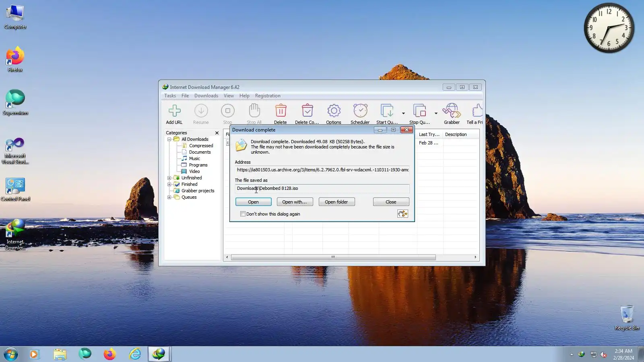This screenshot has width=644, height=362.
Task: Open the File menu
Action: [x=185, y=96]
